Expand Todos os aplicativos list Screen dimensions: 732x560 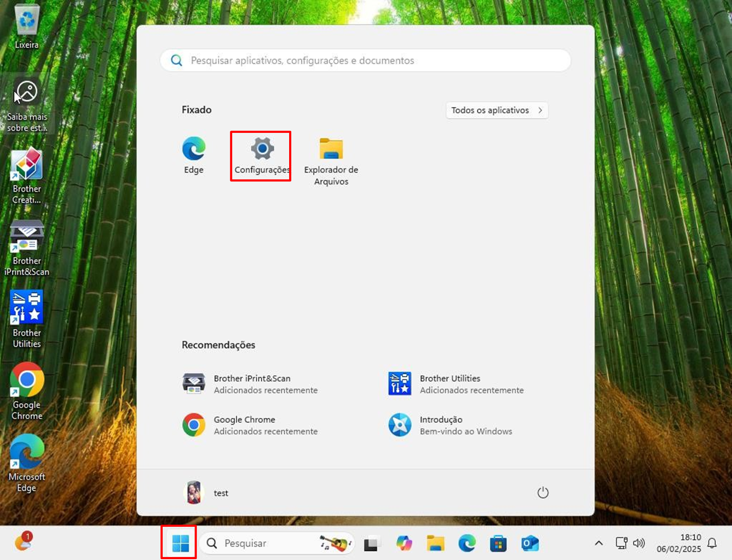(x=497, y=110)
